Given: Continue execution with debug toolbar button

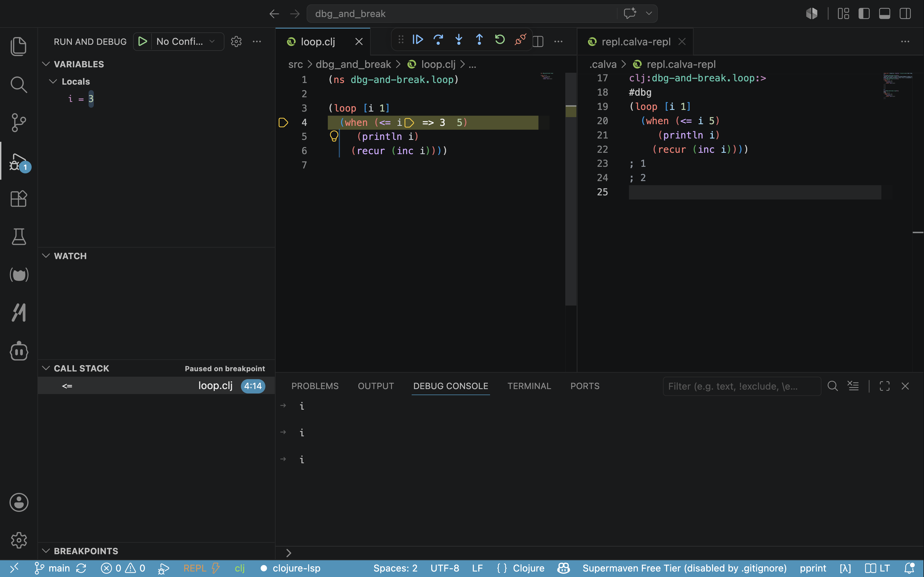Looking at the screenshot, I should coord(418,40).
